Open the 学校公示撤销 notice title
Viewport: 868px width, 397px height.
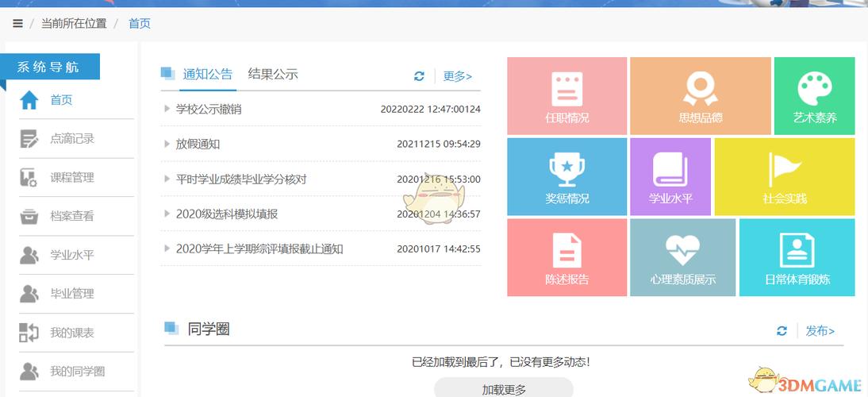pyautogui.click(x=209, y=109)
